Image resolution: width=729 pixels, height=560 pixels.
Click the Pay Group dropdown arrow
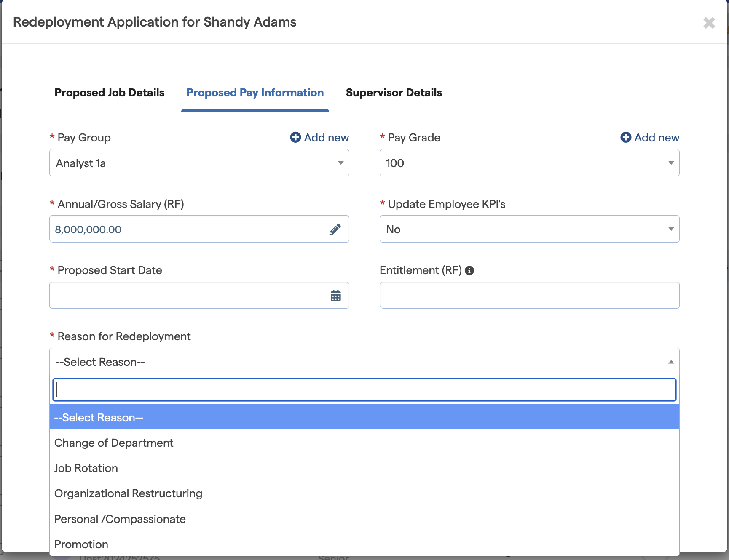[x=340, y=163]
